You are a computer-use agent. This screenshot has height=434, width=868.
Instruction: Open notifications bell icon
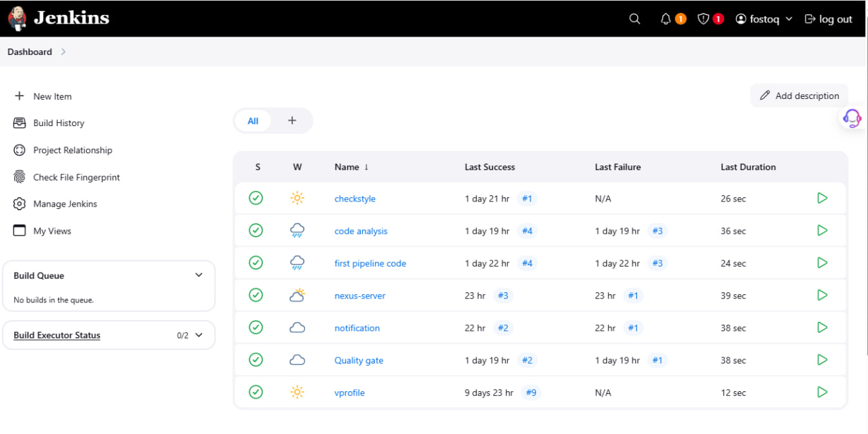(x=666, y=19)
